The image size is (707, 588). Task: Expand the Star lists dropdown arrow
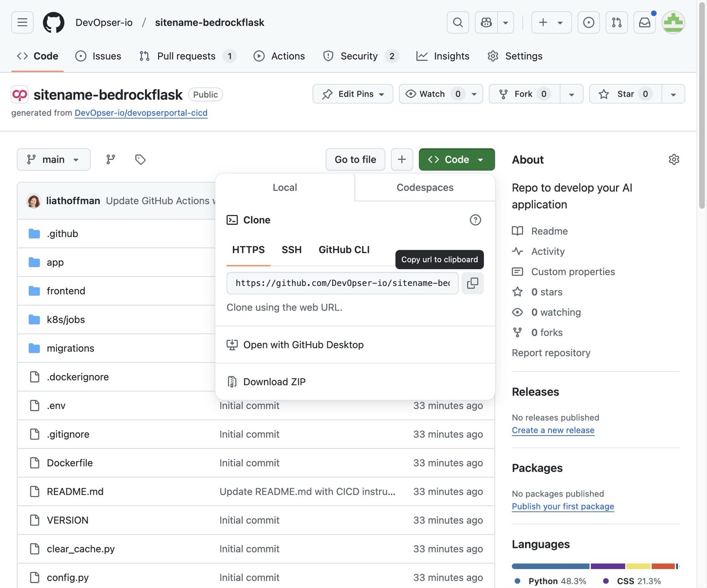click(673, 94)
